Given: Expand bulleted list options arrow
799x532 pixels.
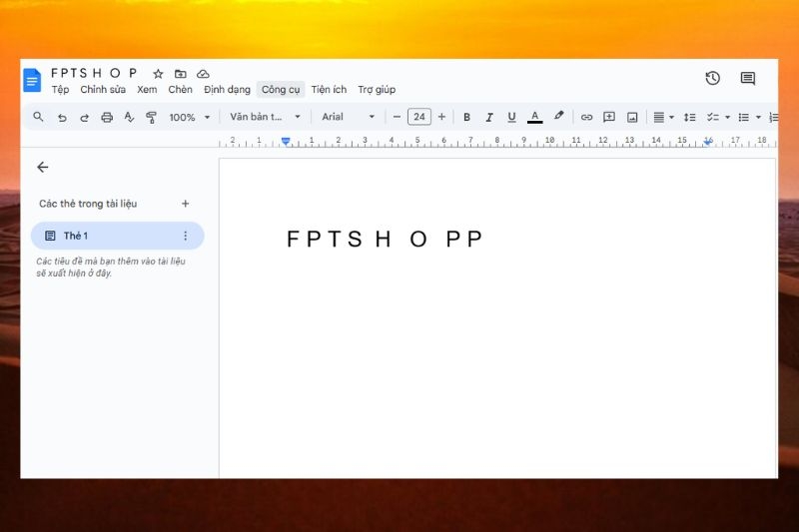Looking at the screenshot, I should tap(758, 117).
